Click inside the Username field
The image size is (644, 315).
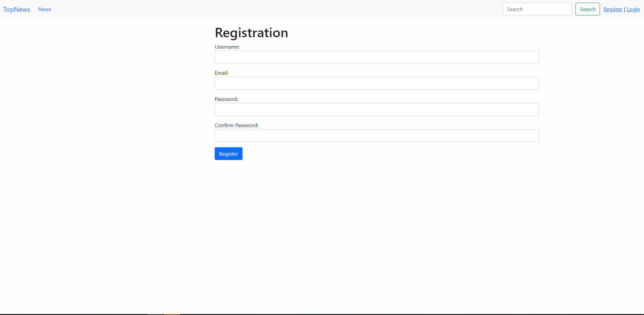point(376,57)
